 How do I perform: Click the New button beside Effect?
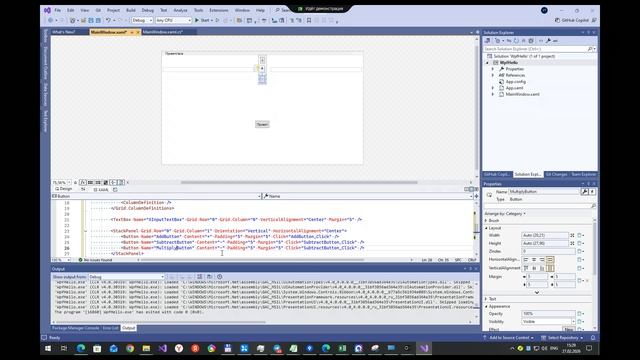click(568, 329)
